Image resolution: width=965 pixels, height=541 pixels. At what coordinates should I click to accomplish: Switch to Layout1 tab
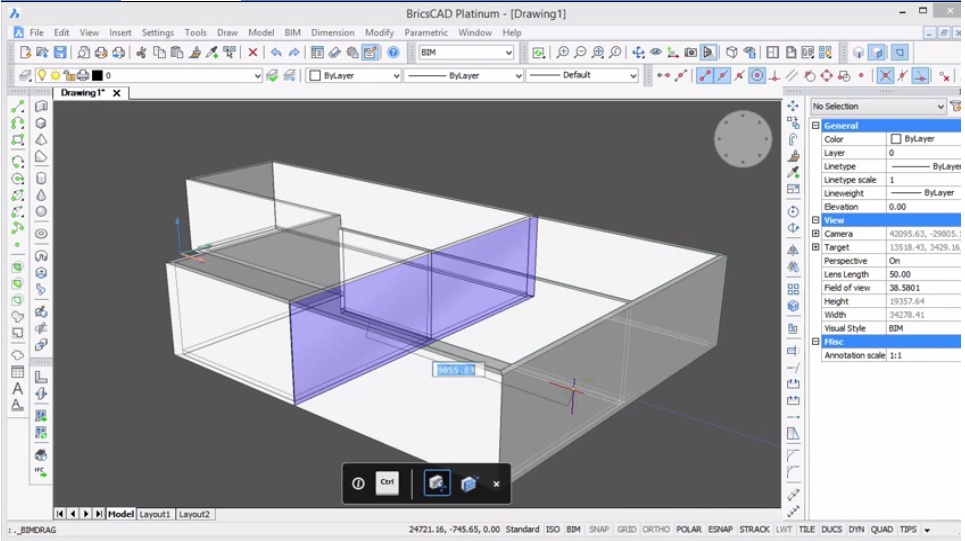(154, 514)
